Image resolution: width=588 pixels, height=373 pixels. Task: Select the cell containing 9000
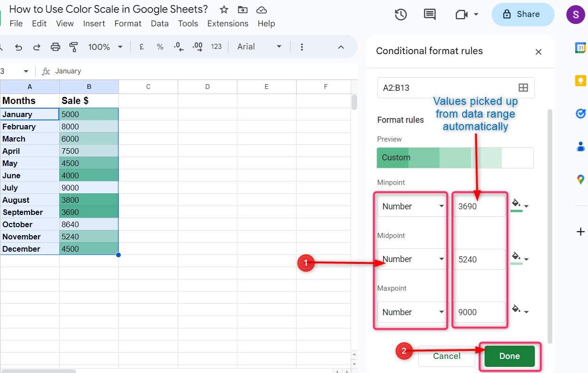pyautogui.click(x=89, y=188)
